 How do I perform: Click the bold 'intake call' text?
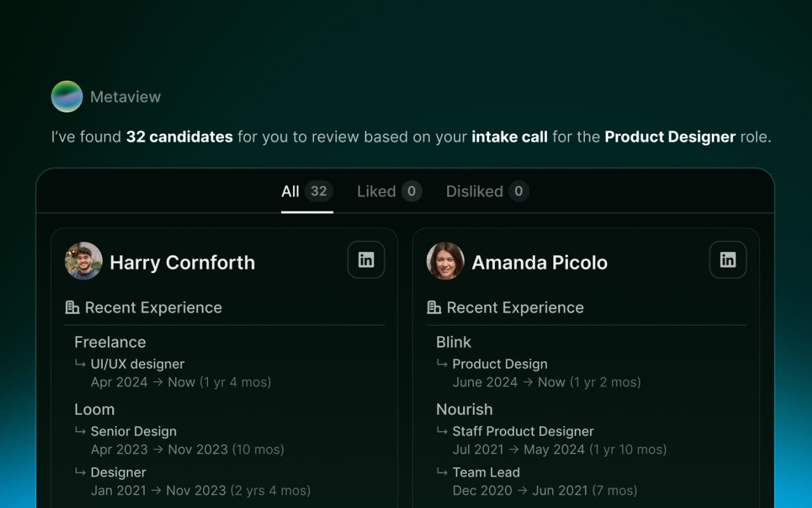(509, 137)
